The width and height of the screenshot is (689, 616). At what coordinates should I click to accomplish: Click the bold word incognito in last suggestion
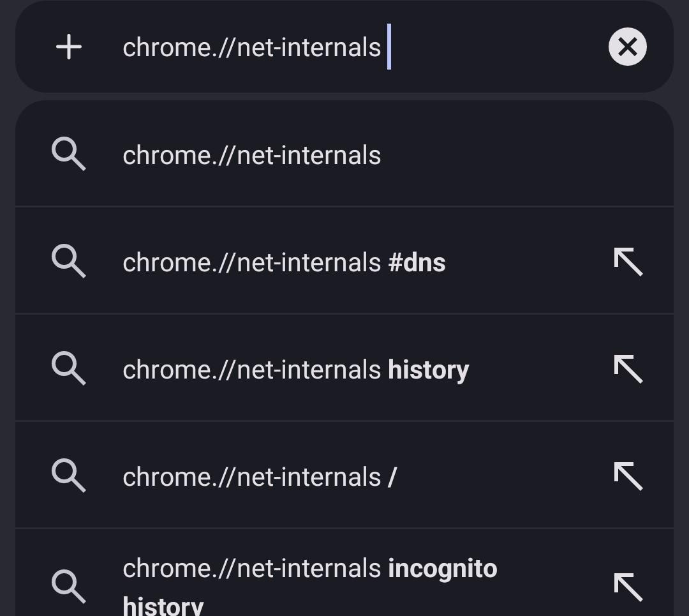coord(443,569)
